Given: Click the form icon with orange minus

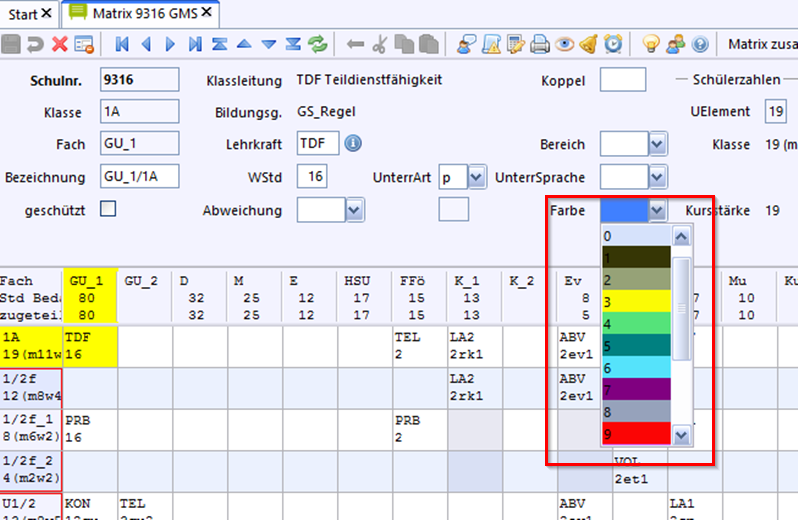Looking at the screenshot, I should (84, 44).
